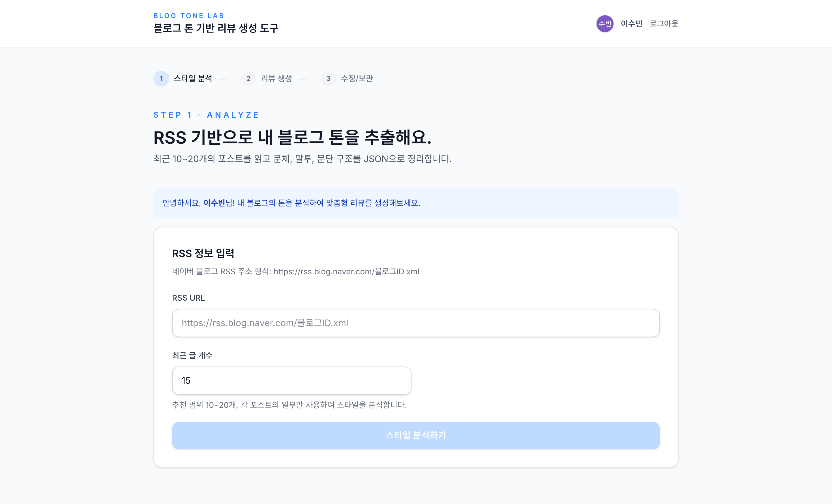
Task: Click the RSS URL field label
Action: tap(188, 298)
